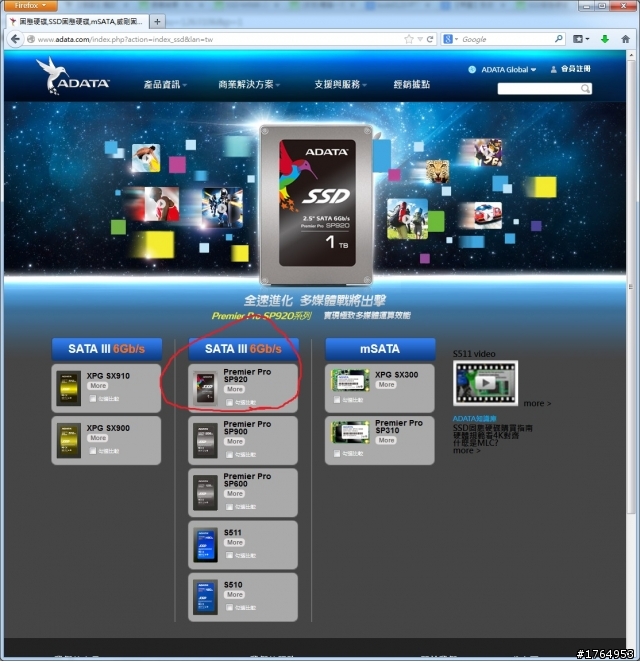Click the large SP920 1TB SSD banner image

coord(317,205)
